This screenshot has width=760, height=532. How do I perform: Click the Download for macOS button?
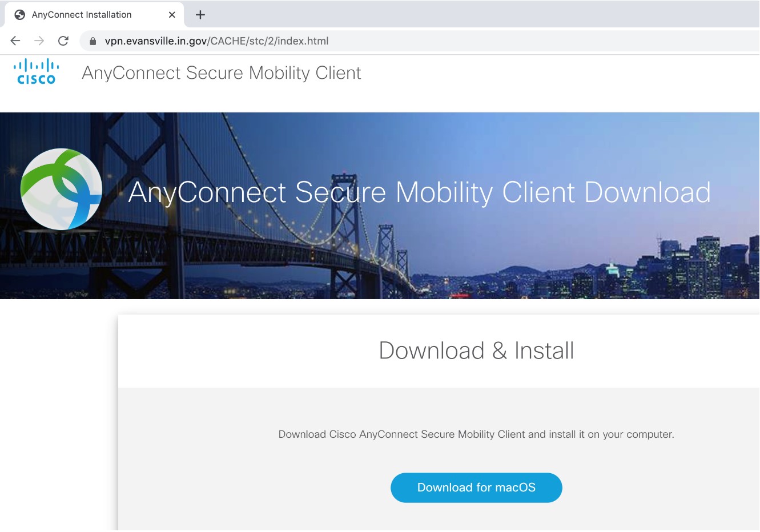476,487
